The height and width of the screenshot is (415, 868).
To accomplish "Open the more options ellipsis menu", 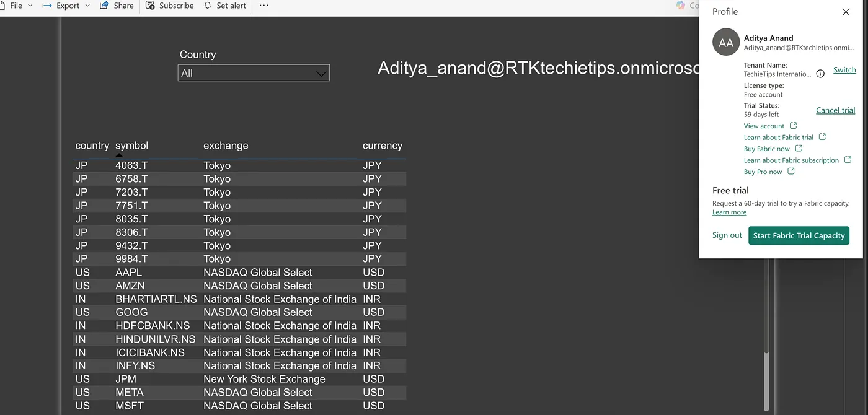I will point(264,5).
